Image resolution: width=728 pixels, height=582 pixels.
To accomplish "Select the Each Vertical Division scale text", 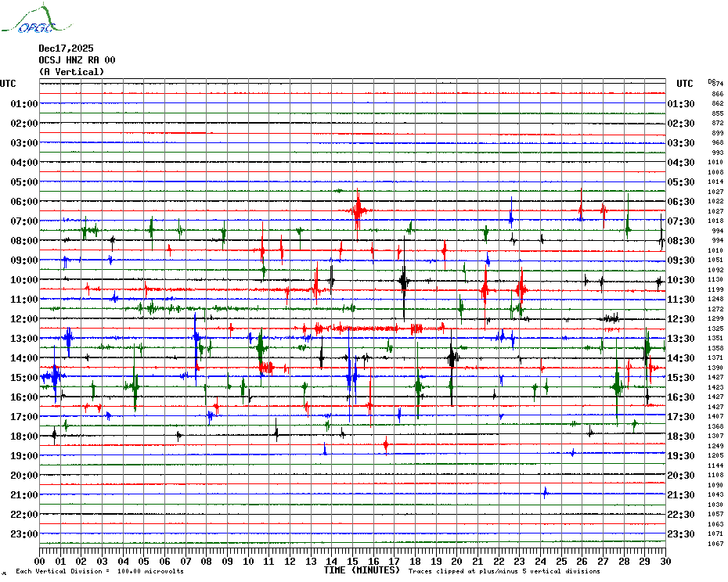I will (99, 572).
